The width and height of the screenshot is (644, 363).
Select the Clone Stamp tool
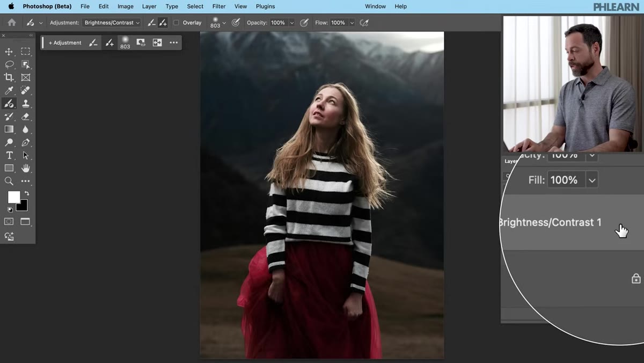[25, 104]
